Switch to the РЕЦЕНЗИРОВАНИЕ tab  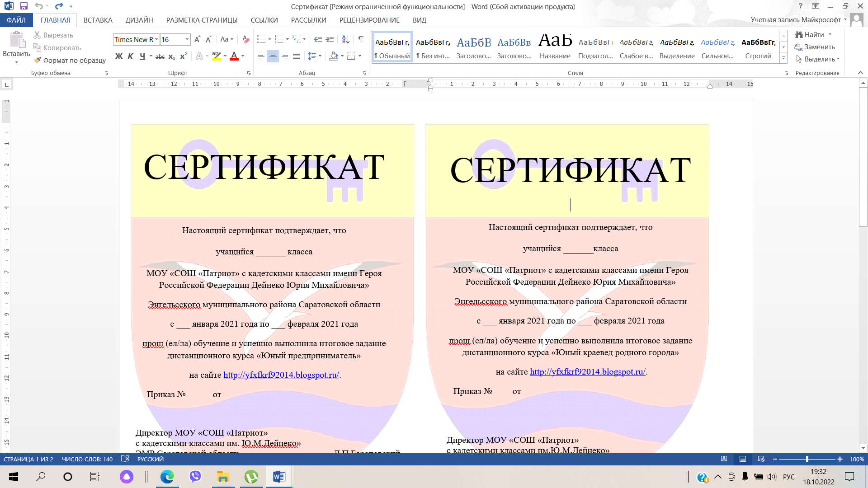[369, 20]
